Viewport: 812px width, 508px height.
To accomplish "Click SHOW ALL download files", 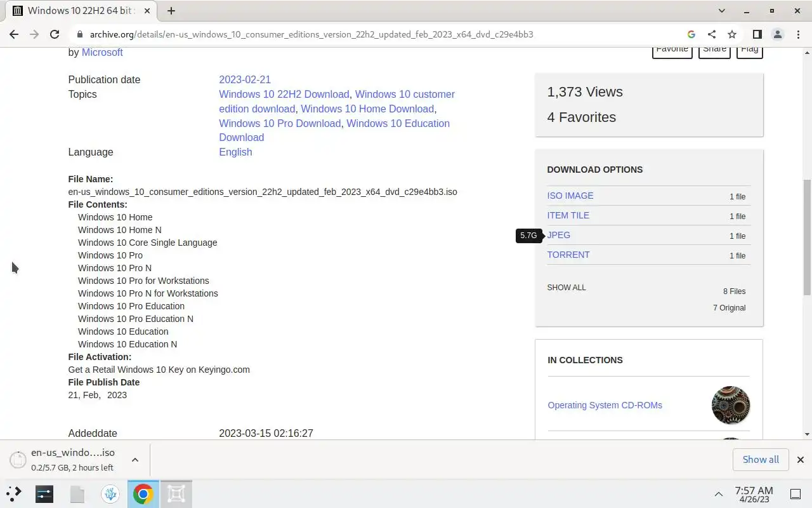I will click(x=566, y=288).
